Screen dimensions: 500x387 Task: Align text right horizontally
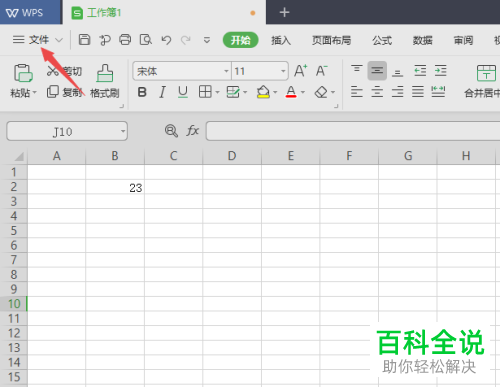[397, 92]
